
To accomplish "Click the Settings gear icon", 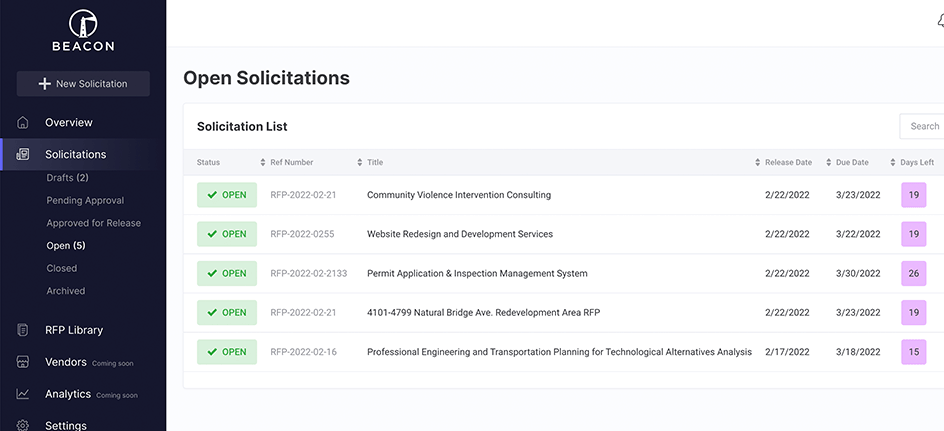I will click(23, 425).
